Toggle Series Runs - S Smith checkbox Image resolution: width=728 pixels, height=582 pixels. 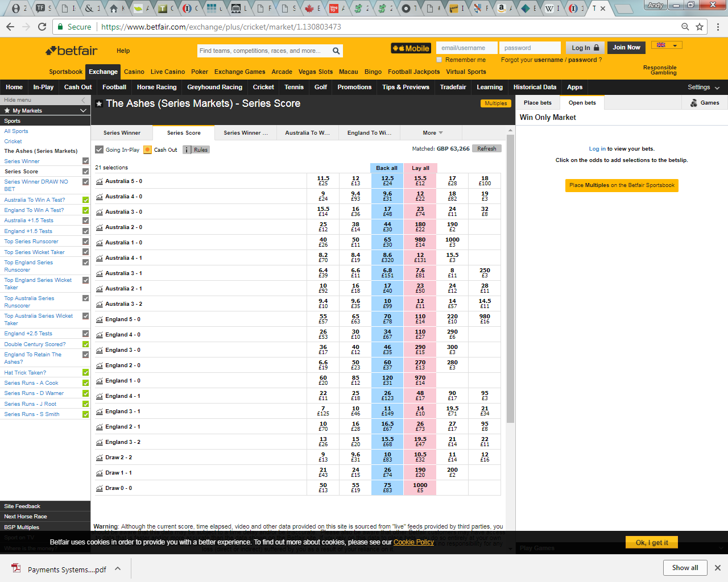tap(85, 414)
